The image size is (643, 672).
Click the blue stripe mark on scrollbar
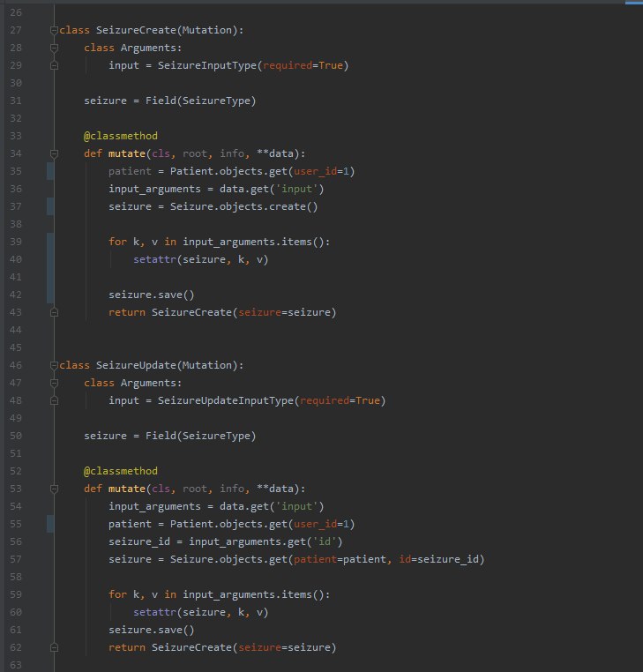click(x=634, y=3)
